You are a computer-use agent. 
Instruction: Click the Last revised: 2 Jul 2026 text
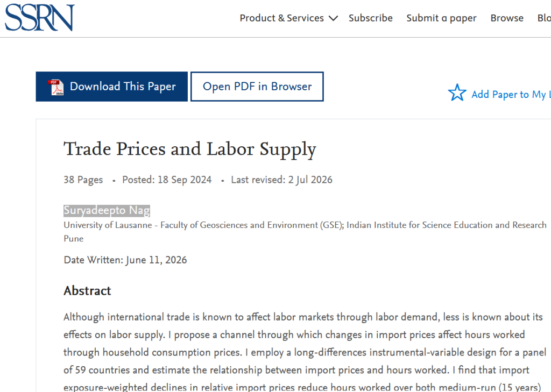click(281, 180)
